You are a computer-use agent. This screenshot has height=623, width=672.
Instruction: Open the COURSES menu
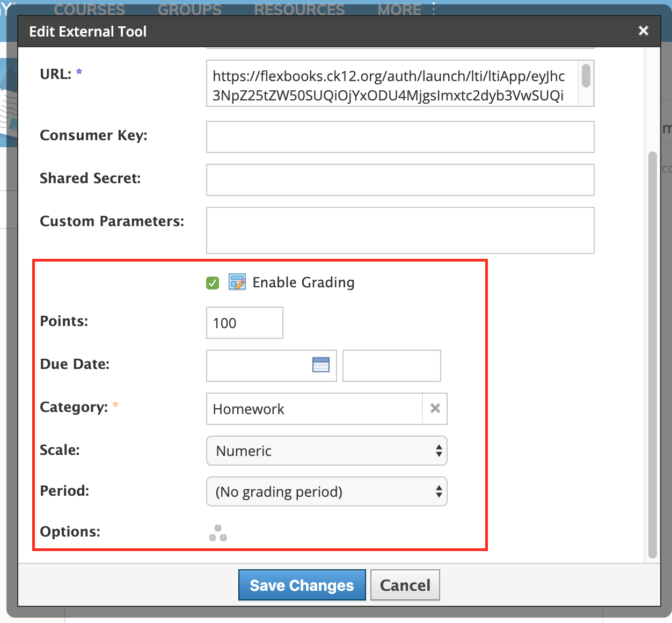[90, 10]
